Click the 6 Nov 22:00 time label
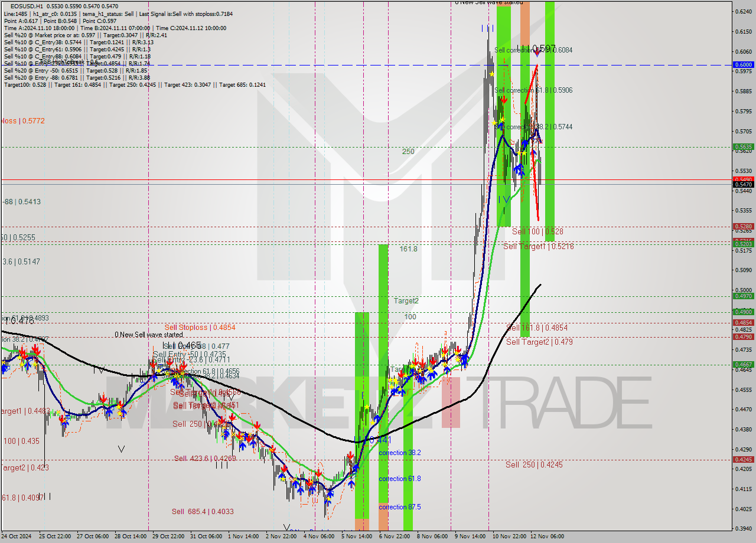The width and height of the screenshot is (756, 543). (x=395, y=537)
